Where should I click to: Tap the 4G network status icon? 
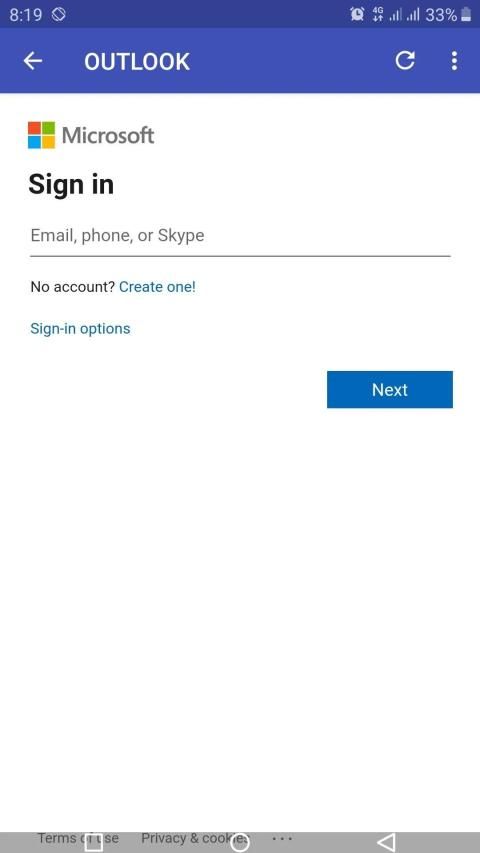pyautogui.click(x=378, y=15)
